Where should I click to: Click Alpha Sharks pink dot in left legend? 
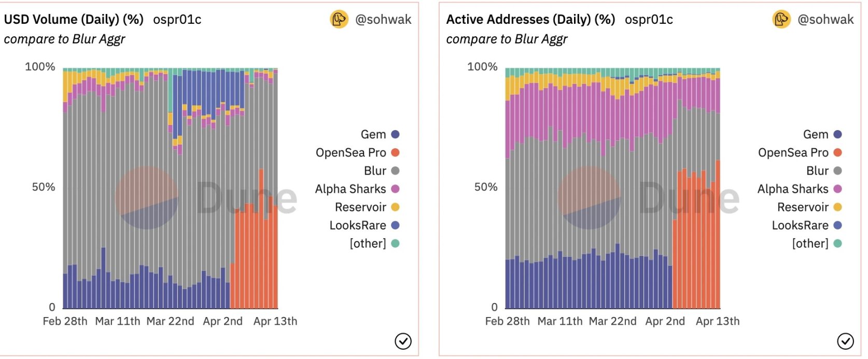(x=395, y=189)
